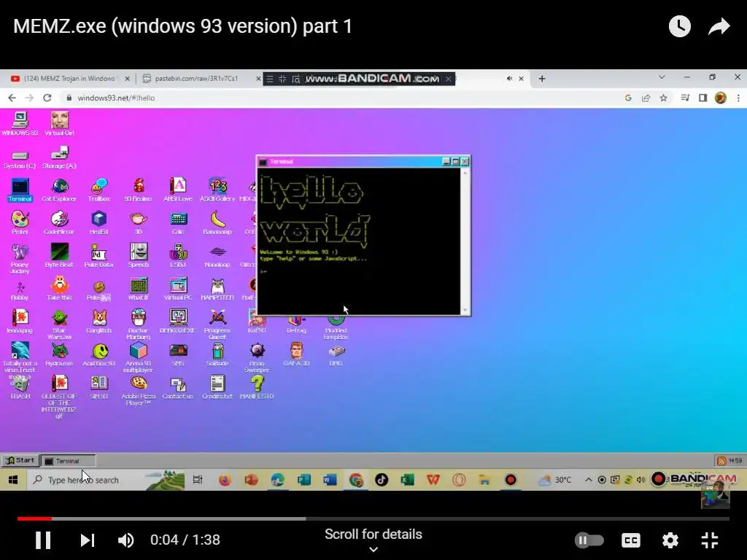Screen dimensions: 747x560
Task: Expand details with the scroll-down chevron
Action: click(x=373, y=550)
